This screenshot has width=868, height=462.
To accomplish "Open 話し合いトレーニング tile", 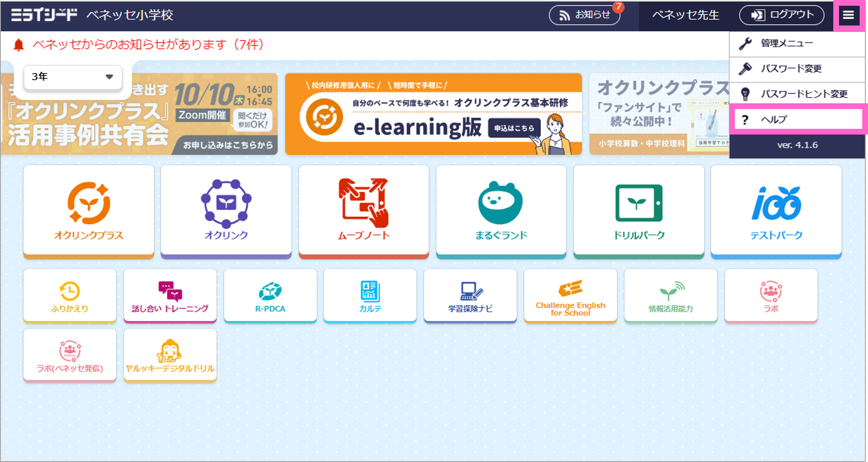I will coord(170,296).
